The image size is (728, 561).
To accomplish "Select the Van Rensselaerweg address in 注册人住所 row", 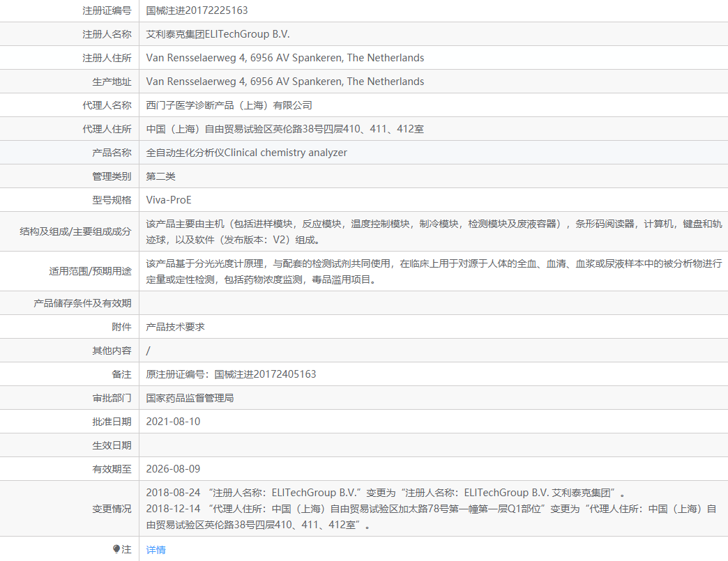I will [285, 58].
